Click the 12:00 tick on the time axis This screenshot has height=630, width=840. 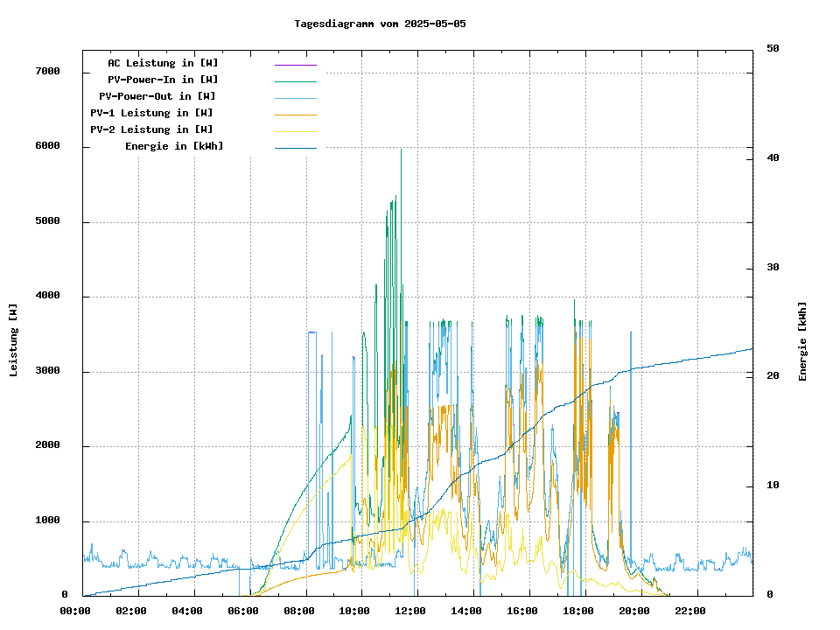pos(410,611)
